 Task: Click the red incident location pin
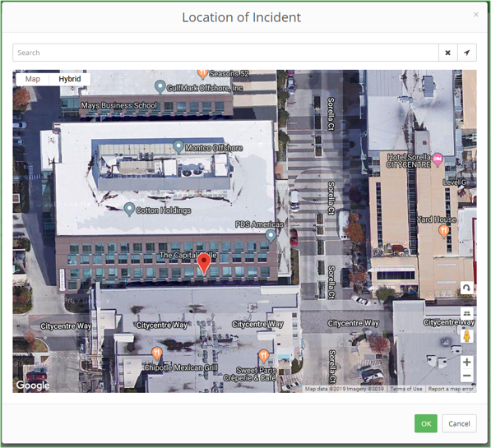tap(204, 264)
